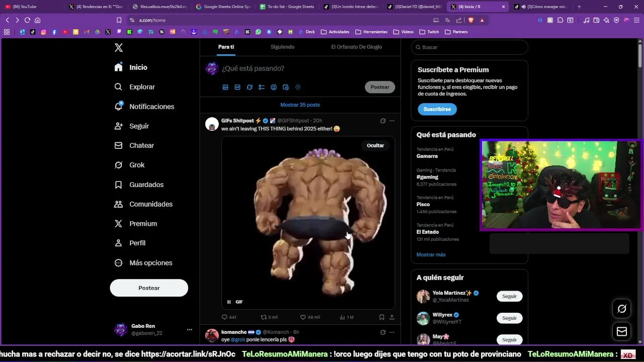Switch to To-do list Google Sheets tab
The height and width of the screenshot is (362, 644).
click(287, 7)
